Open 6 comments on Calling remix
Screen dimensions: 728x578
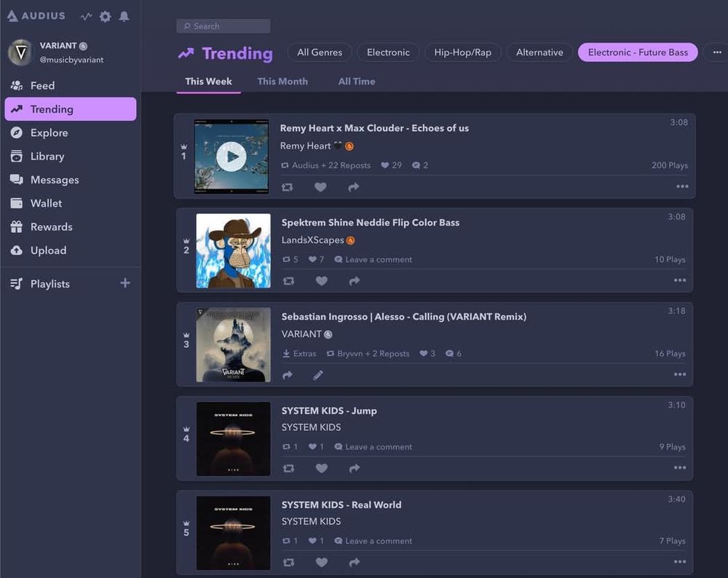[x=454, y=354]
